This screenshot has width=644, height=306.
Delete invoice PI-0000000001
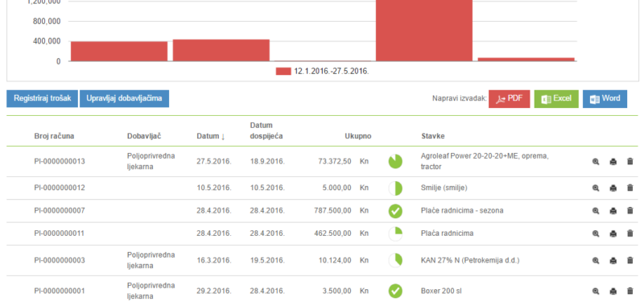pos(630,291)
